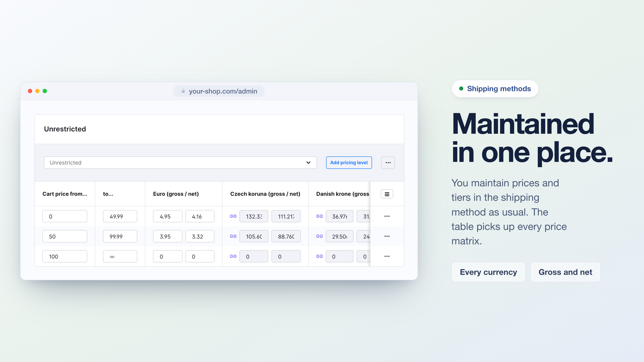Unlink Czech koruna price in 99.99 row

pyautogui.click(x=233, y=236)
